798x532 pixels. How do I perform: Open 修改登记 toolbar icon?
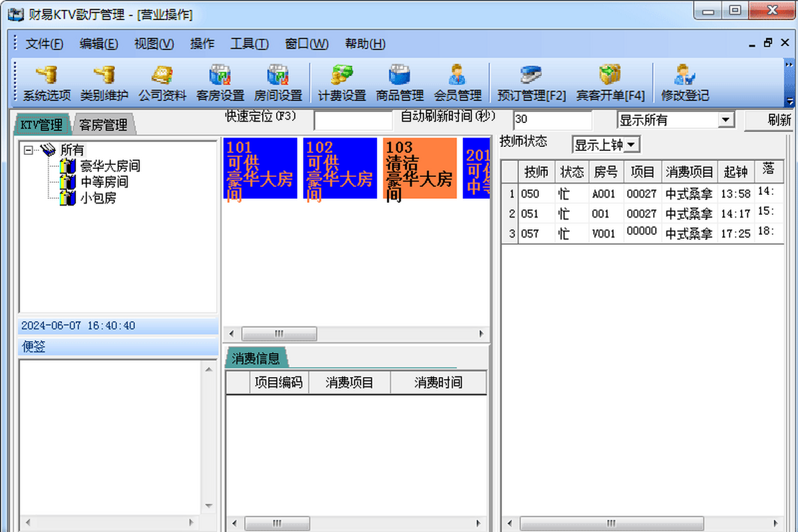coord(685,83)
